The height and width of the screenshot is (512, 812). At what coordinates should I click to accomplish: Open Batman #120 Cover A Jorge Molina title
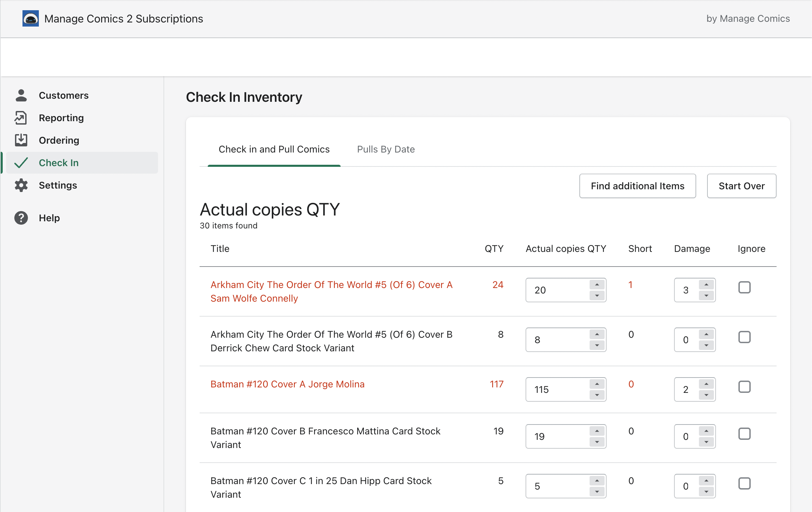(x=287, y=384)
